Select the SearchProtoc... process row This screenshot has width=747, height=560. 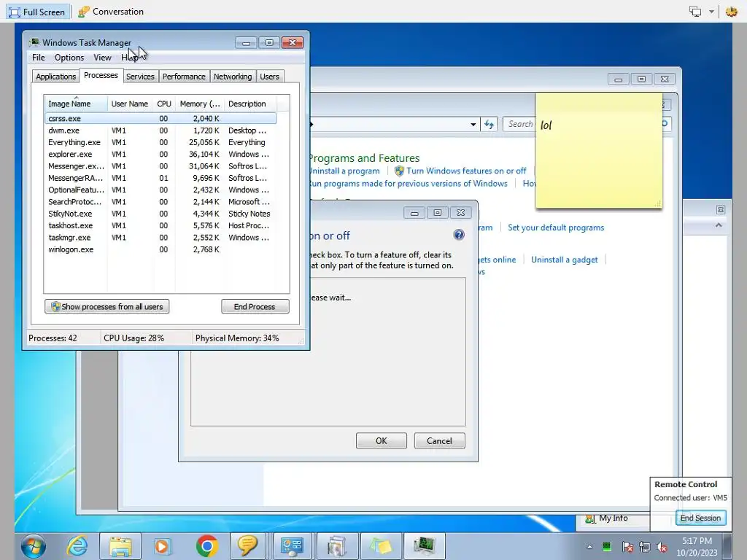(x=160, y=202)
